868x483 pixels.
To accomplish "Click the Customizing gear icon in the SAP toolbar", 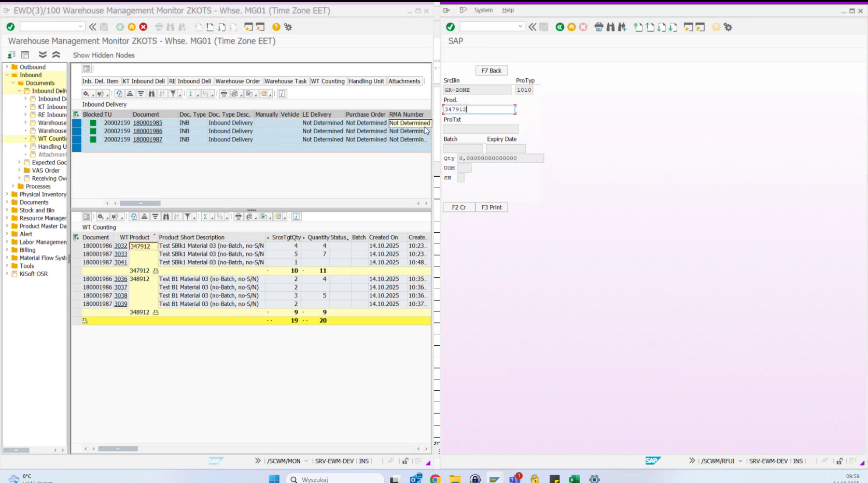I will (x=288, y=27).
